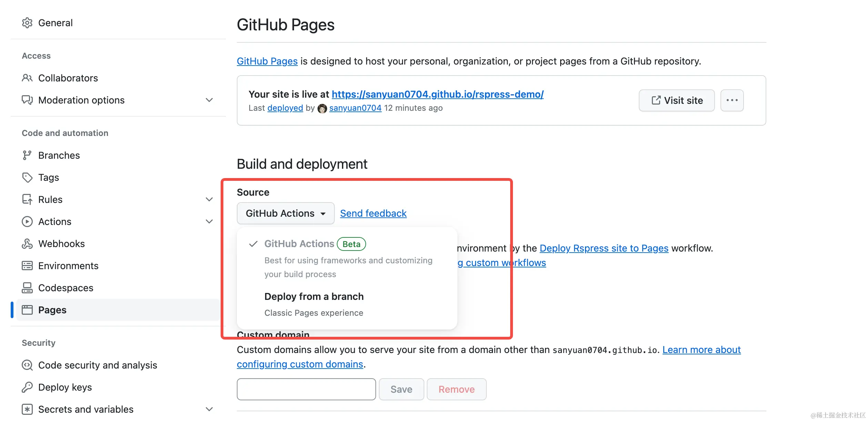Click the Environments server icon
This screenshot has width=868, height=421.
point(27,266)
